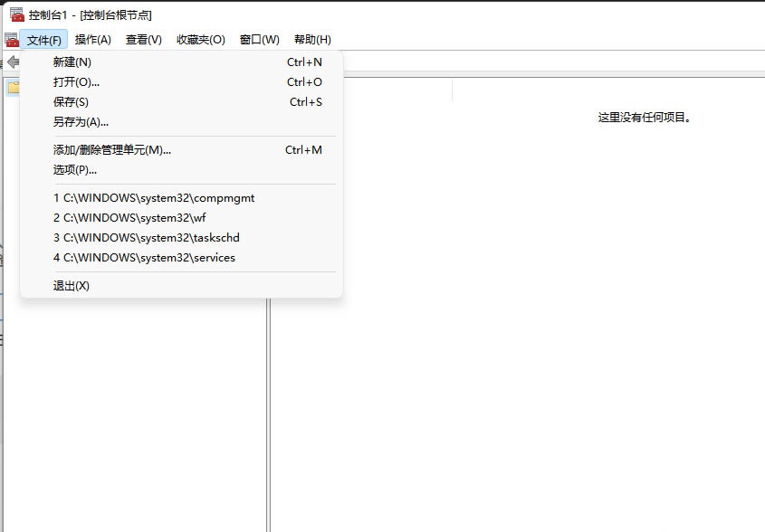
Task: Open recent file 3 taskschd
Action: pos(147,238)
